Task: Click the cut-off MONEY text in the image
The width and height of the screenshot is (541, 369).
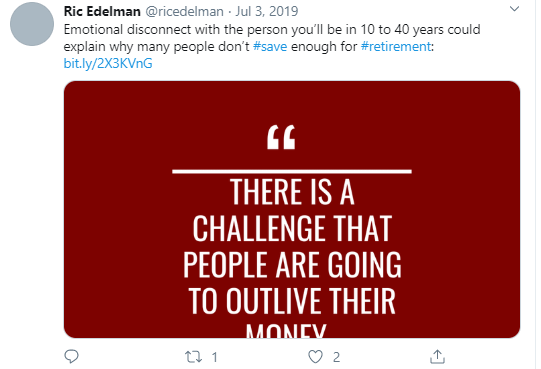Action: pyautogui.click(x=286, y=331)
